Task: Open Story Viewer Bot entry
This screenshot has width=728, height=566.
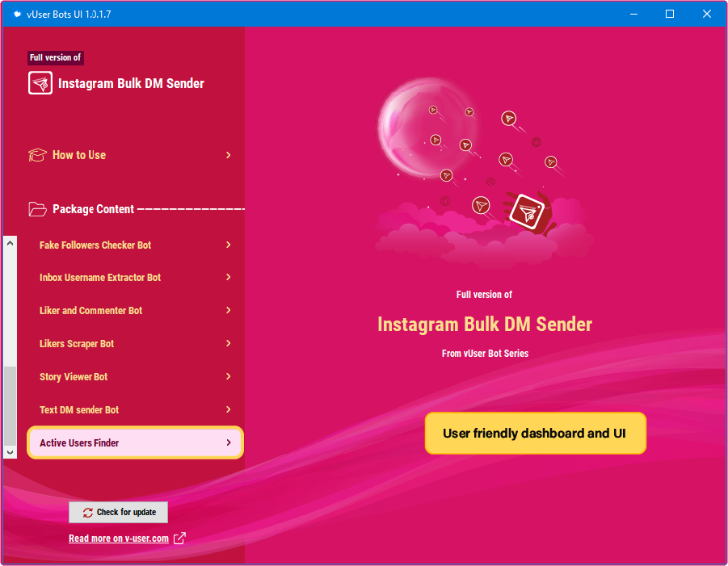Action: (135, 377)
